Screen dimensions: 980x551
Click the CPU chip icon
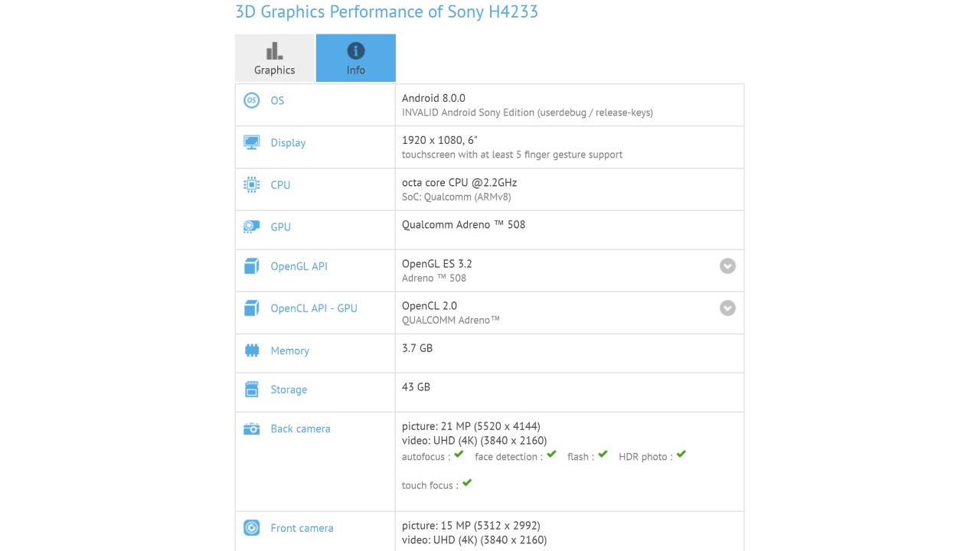tap(251, 184)
